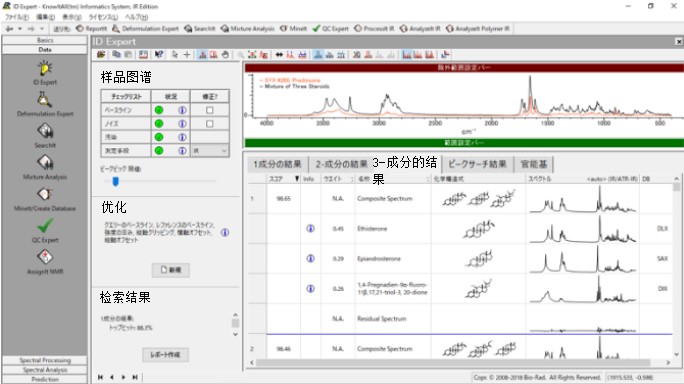Click the create report button
684x384 pixels.
(x=166, y=354)
